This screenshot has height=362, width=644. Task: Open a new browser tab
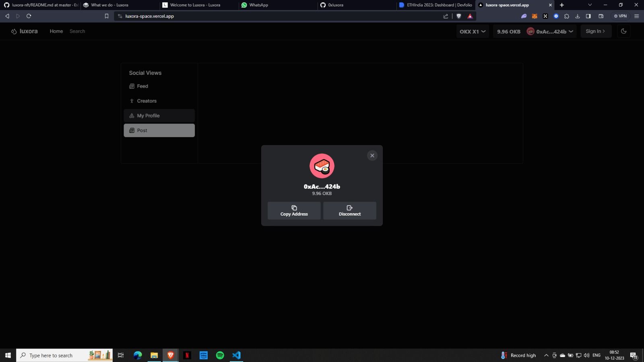[x=562, y=5]
